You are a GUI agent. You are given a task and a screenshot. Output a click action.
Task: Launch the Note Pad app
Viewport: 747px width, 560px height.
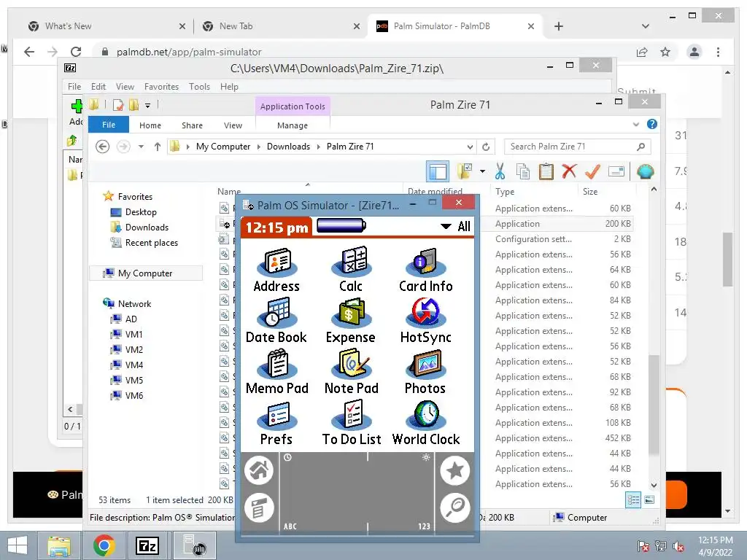[352, 371]
